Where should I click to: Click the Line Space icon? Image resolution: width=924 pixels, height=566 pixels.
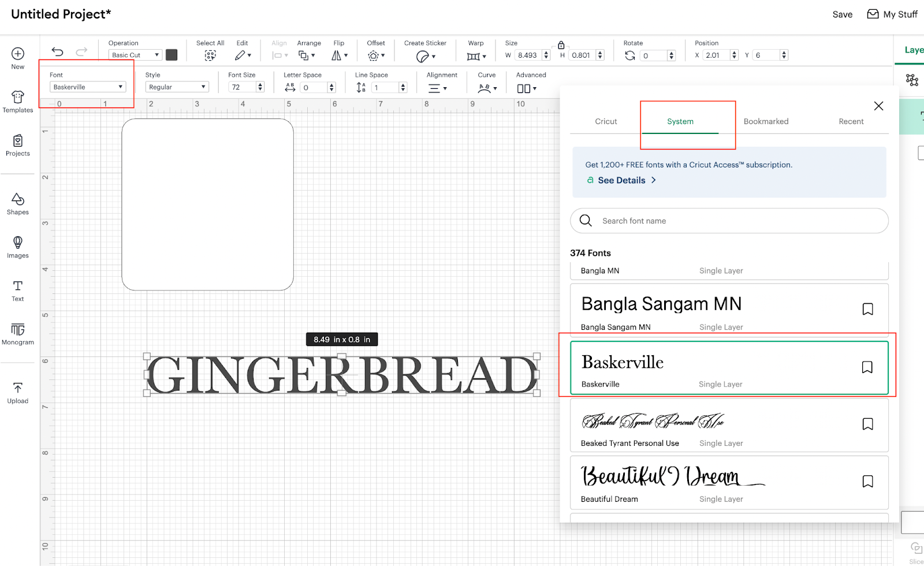[361, 87]
